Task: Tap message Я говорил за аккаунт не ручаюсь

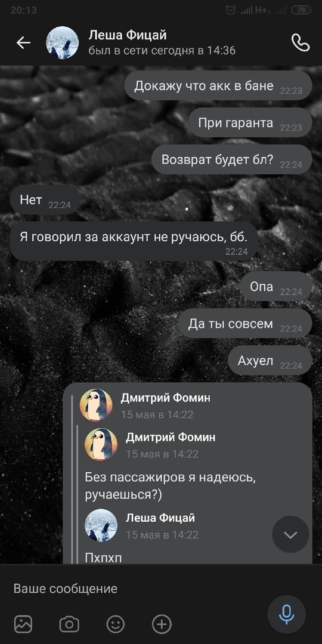Action: (134, 241)
